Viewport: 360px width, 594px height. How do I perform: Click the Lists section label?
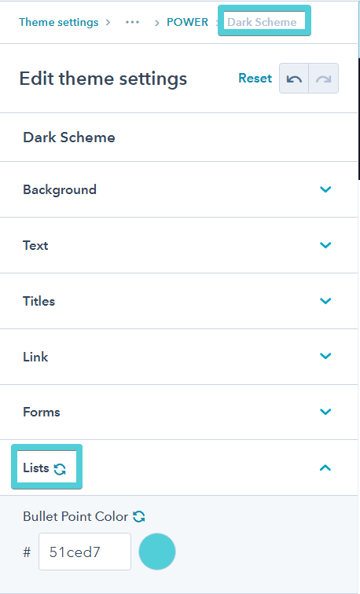[x=36, y=468]
